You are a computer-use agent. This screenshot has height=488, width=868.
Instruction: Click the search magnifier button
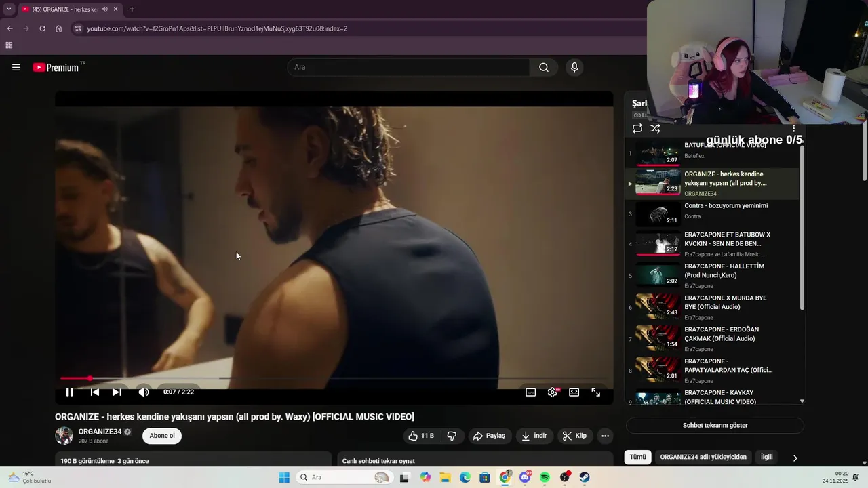544,67
